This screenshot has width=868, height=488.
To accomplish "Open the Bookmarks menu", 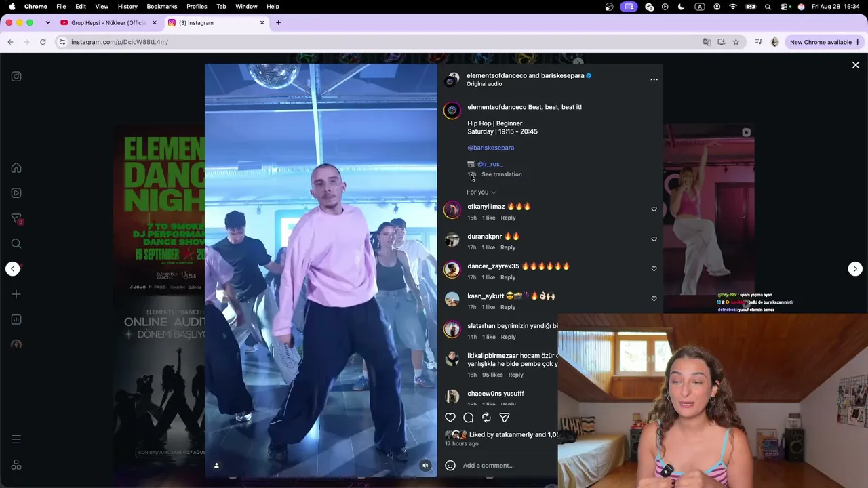I will (x=161, y=7).
